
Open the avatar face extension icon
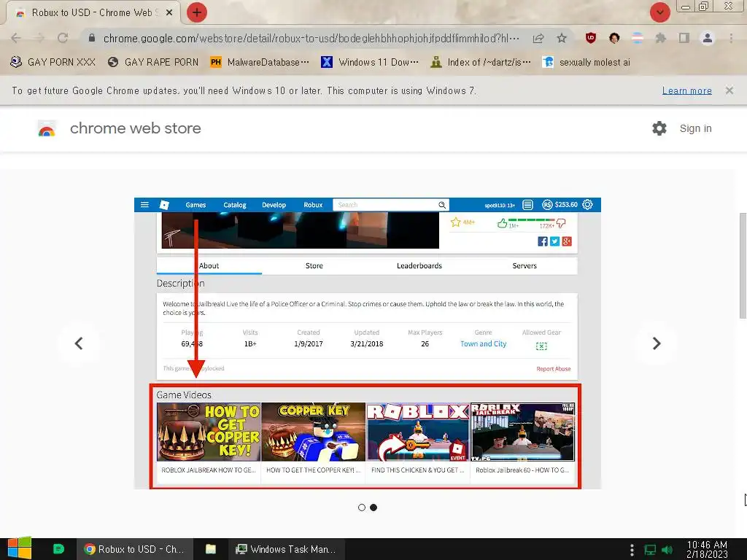(x=614, y=38)
